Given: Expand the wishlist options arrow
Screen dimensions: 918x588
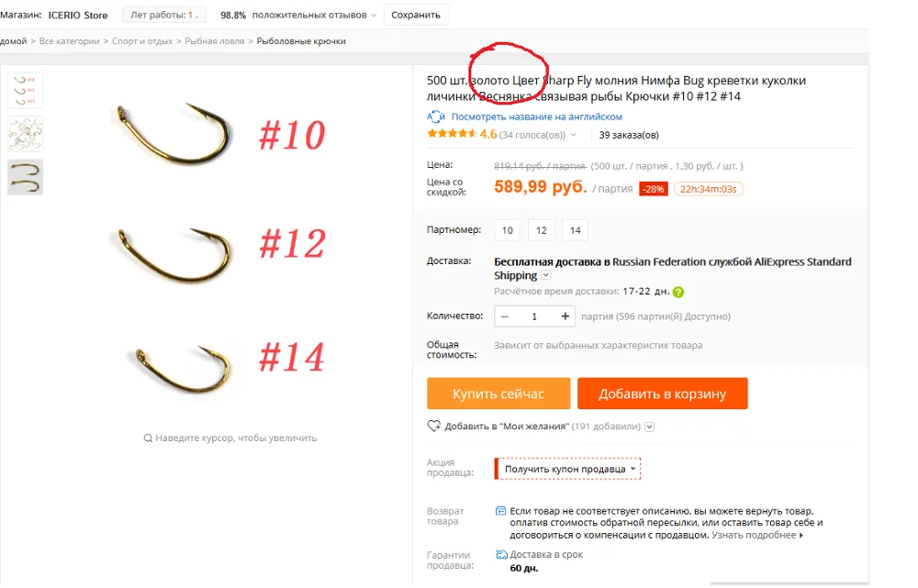Looking at the screenshot, I should coord(649,427).
